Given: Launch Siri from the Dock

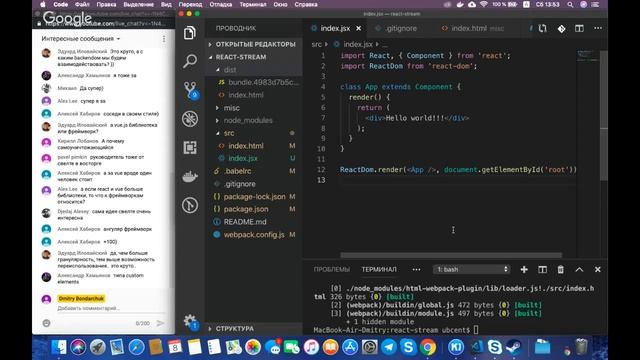Looking at the screenshot, I should coord(78,347).
